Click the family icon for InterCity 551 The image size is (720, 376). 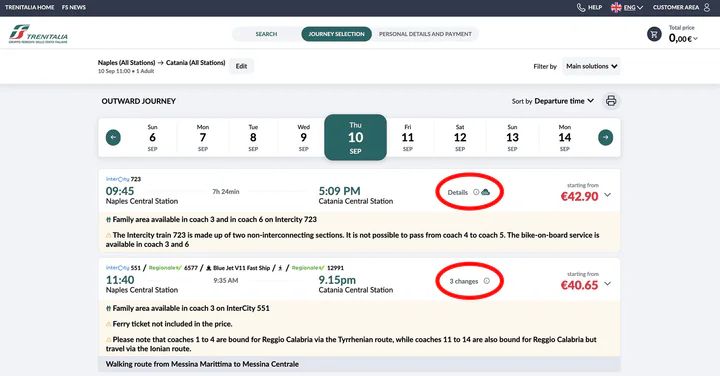click(108, 309)
